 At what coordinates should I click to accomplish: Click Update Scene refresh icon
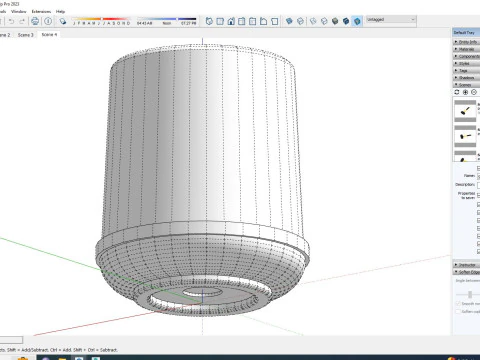click(x=457, y=92)
